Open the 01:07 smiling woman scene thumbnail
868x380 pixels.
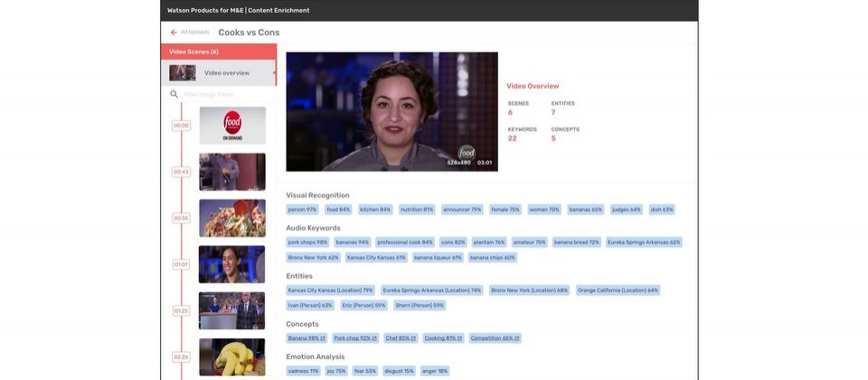coord(232,264)
